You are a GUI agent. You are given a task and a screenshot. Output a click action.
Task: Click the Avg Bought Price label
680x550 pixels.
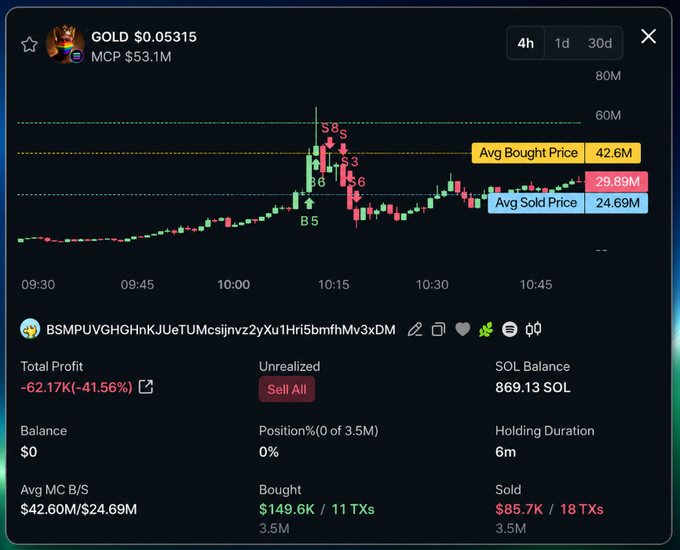coord(528,153)
